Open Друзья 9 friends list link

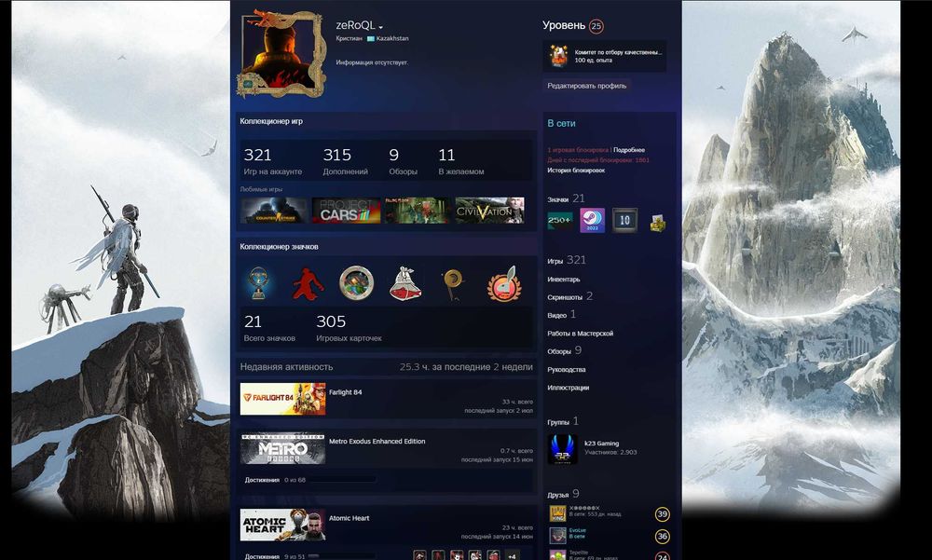click(563, 494)
